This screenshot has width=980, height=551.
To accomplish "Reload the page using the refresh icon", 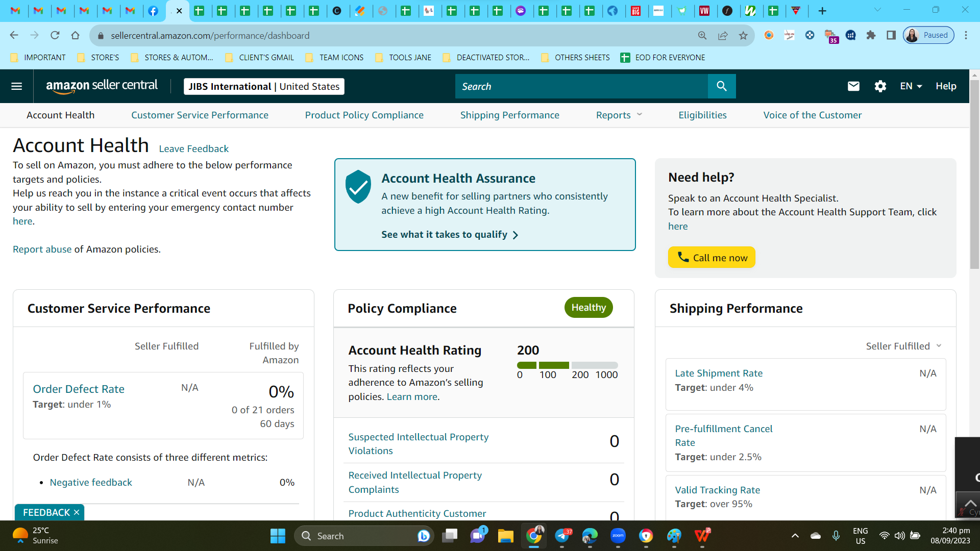I will click(55, 35).
